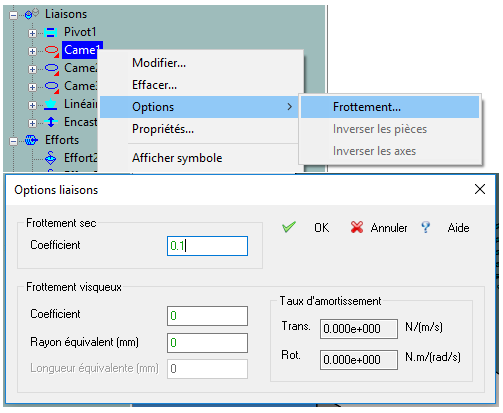
Task: Click the dry friction Coefficient field
Action: click(207, 246)
